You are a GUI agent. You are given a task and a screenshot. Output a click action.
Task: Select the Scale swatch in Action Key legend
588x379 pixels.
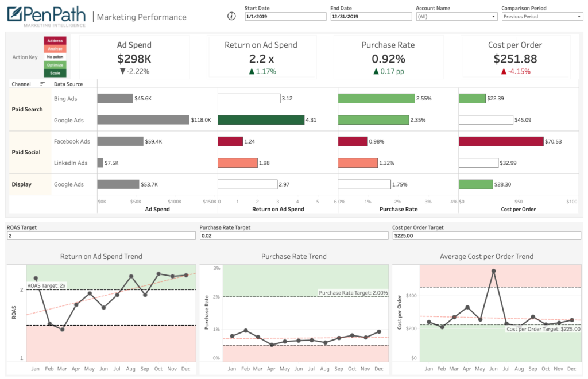[55, 74]
